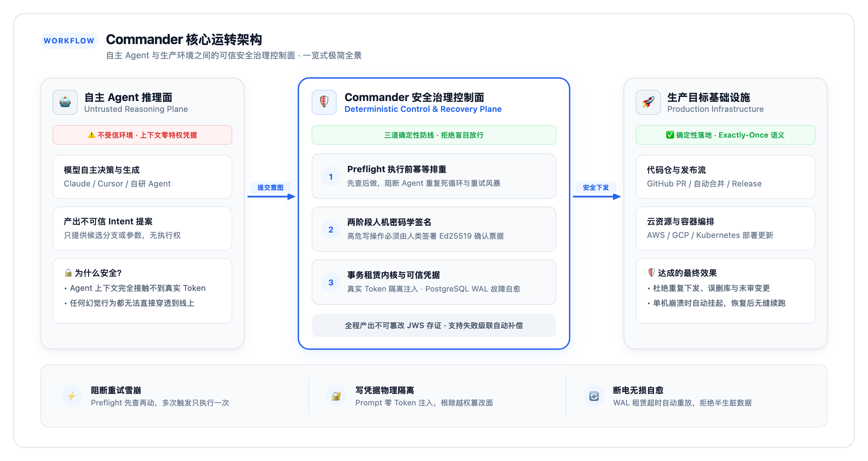Click the 安全下发 arrow label

[x=596, y=187]
